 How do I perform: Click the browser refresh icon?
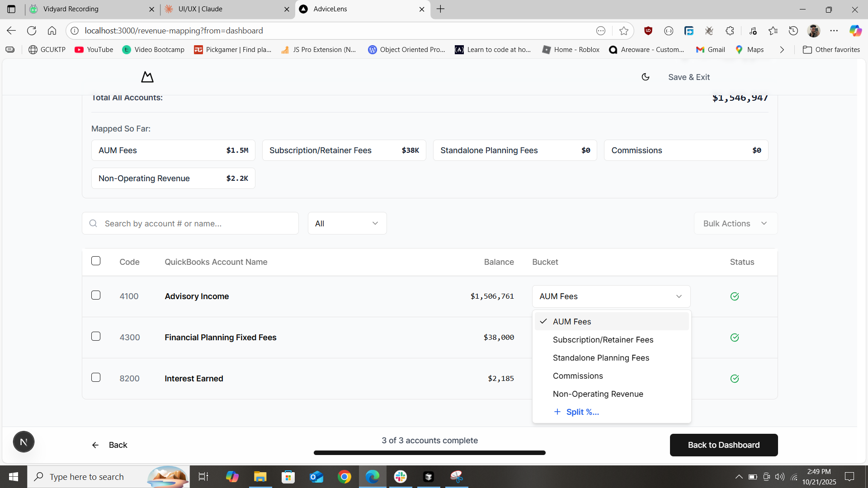[x=32, y=31]
